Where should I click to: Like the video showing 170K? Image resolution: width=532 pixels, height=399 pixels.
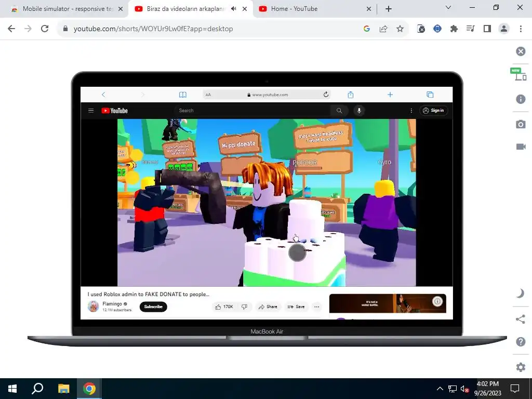[224, 307]
